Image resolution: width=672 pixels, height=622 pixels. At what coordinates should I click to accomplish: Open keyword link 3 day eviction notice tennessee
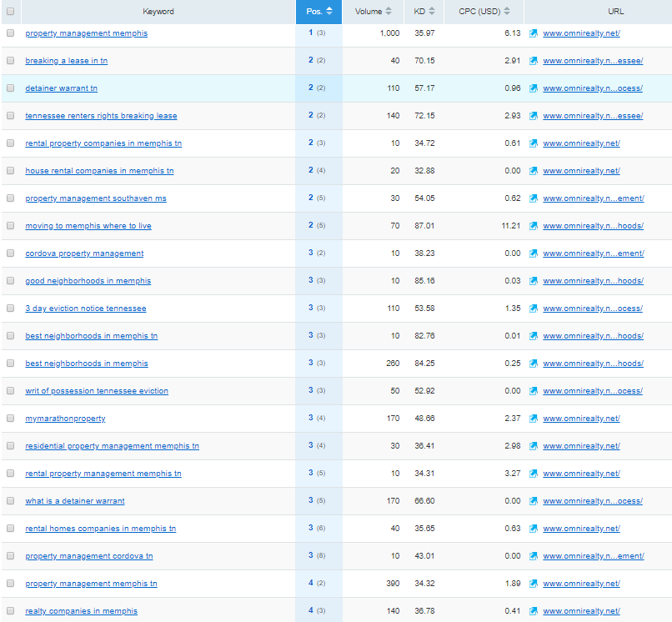[x=86, y=308]
